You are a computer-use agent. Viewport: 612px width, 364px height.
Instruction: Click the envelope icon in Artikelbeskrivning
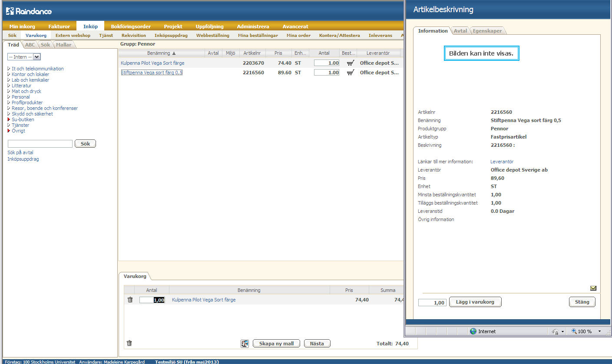(x=593, y=288)
